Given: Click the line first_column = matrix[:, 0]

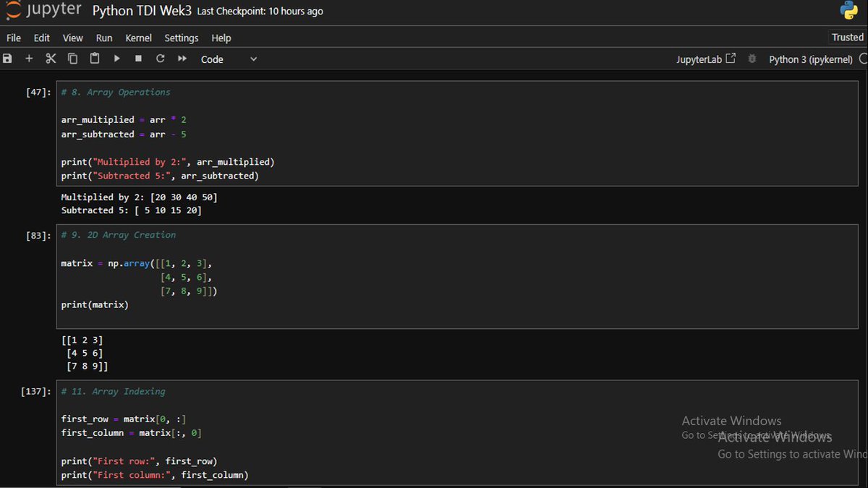Looking at the screenshot, I should point(132,433).
